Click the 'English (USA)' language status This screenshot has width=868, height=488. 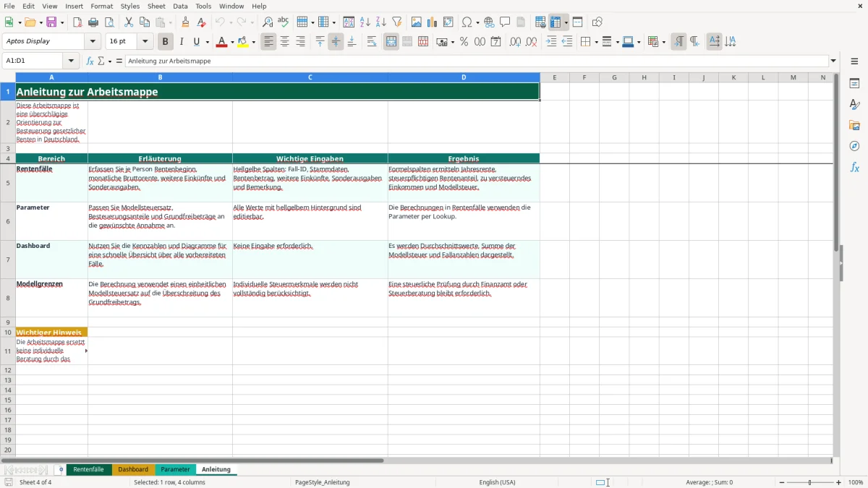[497, 482]
